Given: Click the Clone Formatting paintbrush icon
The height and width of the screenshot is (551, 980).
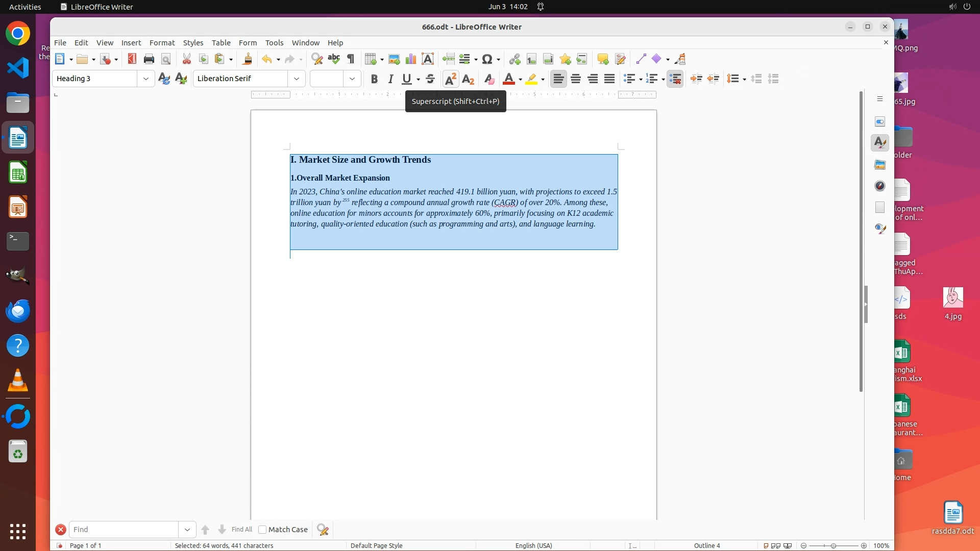Looking at the screenshot, I should (247, 59).
